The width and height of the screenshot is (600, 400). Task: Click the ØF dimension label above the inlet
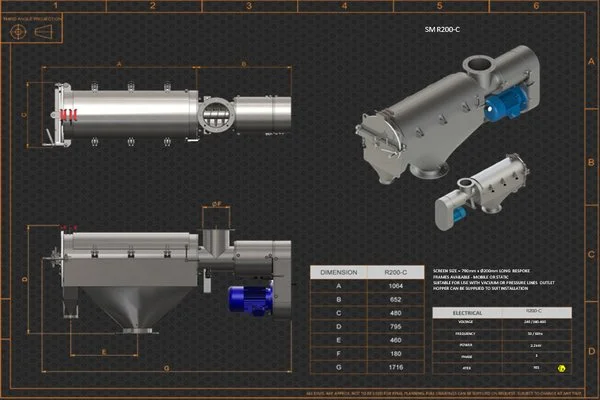pos(217,204)
